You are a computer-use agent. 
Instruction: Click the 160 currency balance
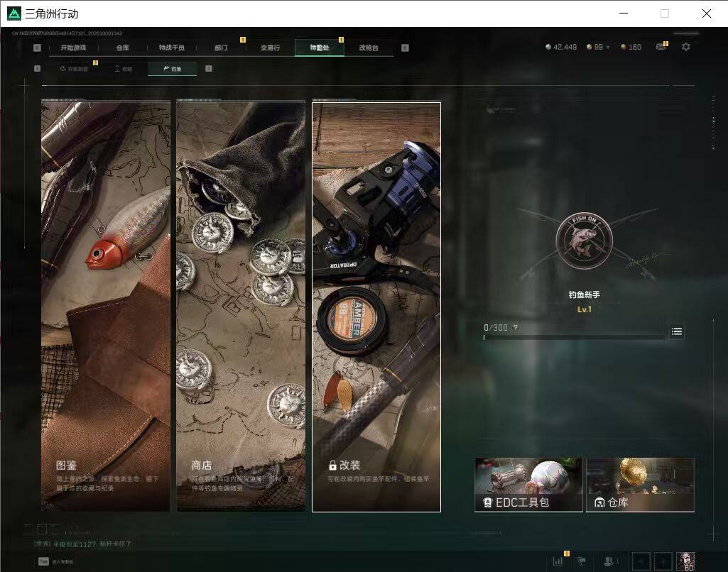coord(631,47)
